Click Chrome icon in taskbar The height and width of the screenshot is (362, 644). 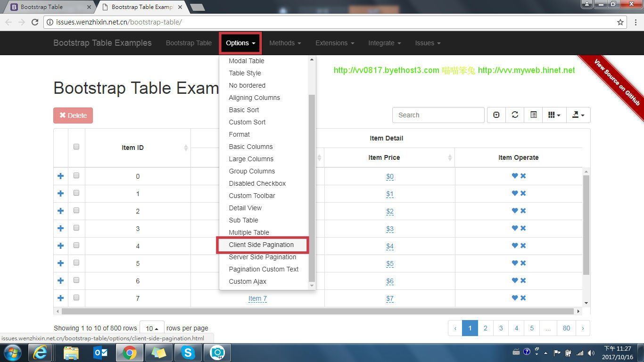[x=130, y=353]
